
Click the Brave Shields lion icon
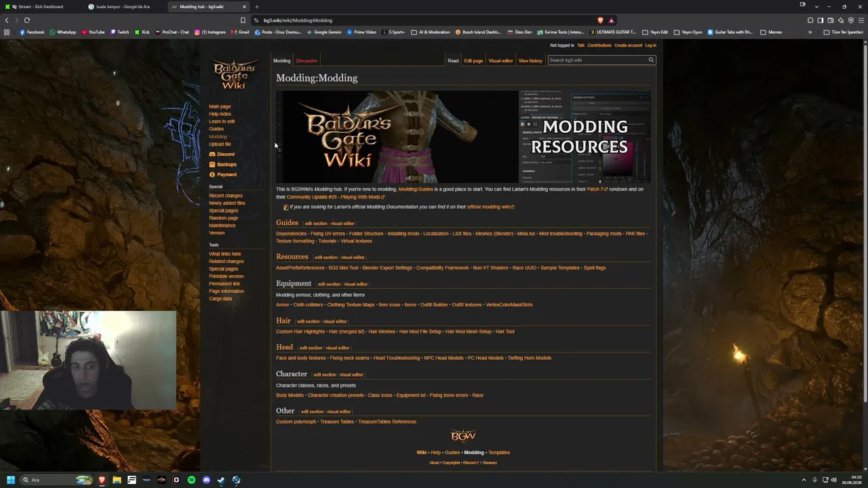tap(600, 20)
